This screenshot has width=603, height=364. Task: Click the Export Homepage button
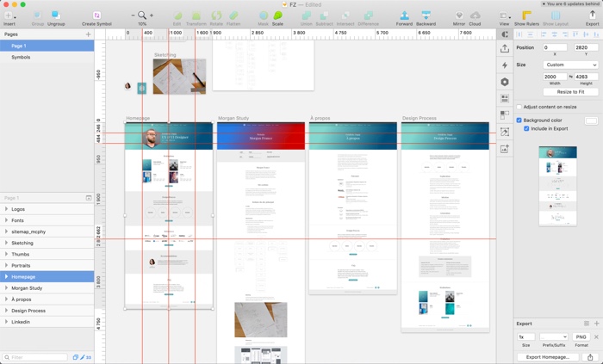pos(548,356)
